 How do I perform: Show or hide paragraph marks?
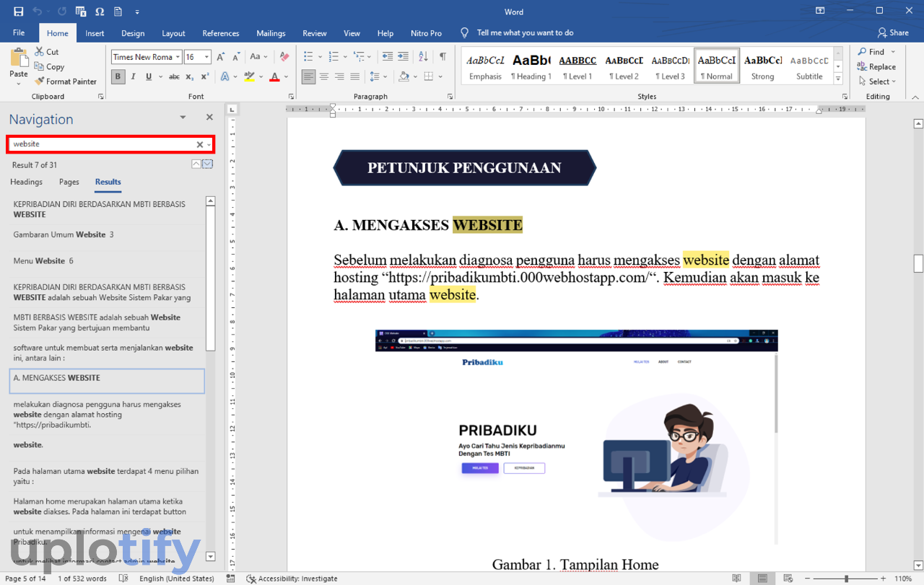pos(443,56)
